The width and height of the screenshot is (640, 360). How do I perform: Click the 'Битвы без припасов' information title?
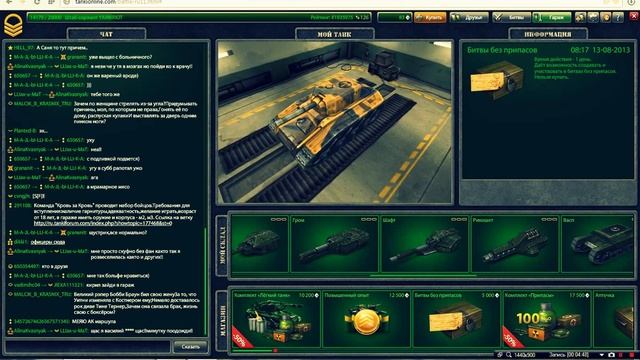point(502,50)
